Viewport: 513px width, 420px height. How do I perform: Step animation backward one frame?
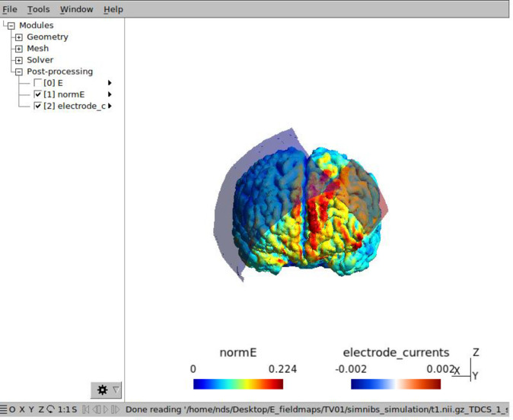tap(97, 409)
